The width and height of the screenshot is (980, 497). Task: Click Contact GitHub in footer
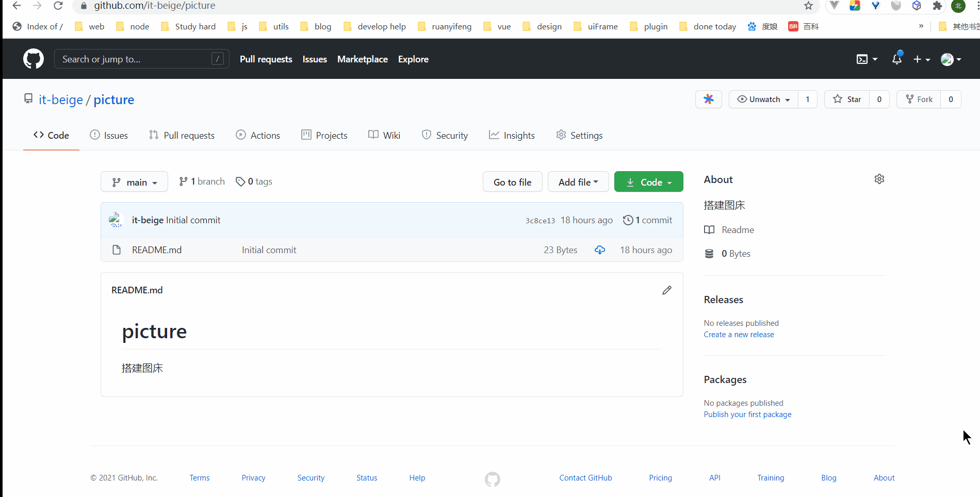pos(585,478)
